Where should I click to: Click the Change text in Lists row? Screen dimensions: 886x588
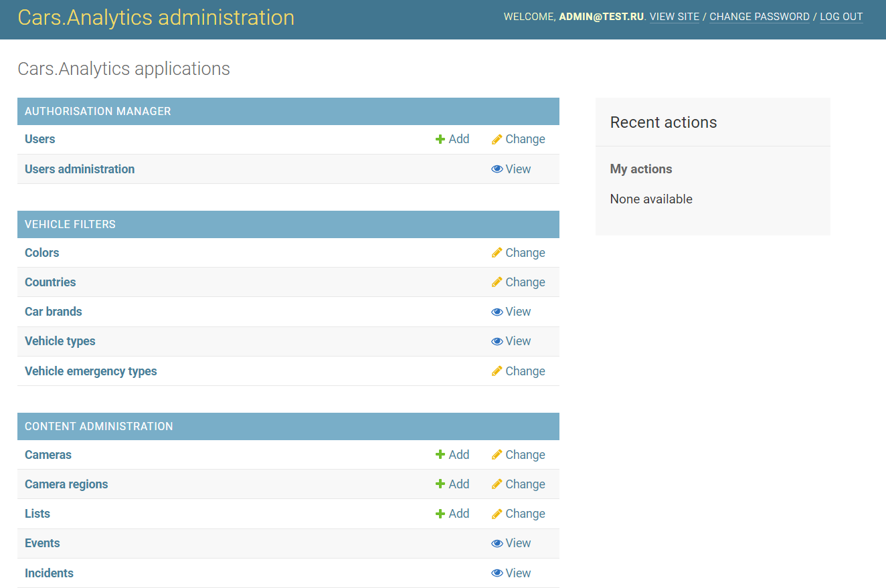(525, 514)
